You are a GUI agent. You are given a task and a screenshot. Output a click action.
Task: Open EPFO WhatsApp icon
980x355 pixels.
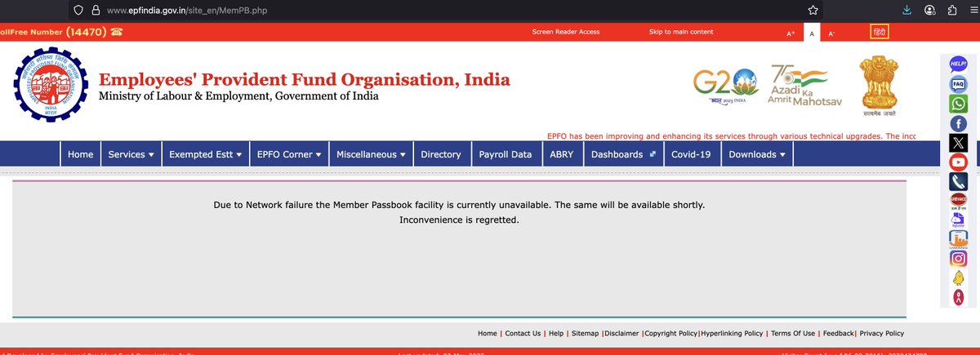click(x=958, y=104)
